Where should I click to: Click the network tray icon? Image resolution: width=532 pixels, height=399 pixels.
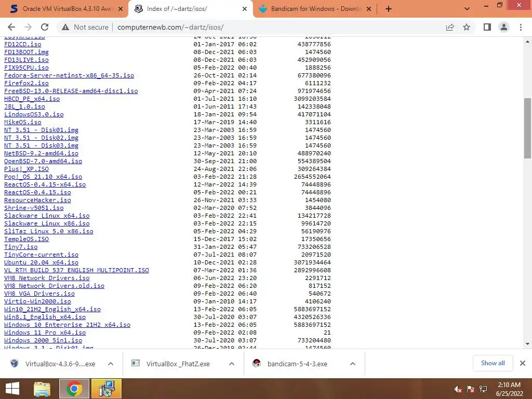[483, 389]
